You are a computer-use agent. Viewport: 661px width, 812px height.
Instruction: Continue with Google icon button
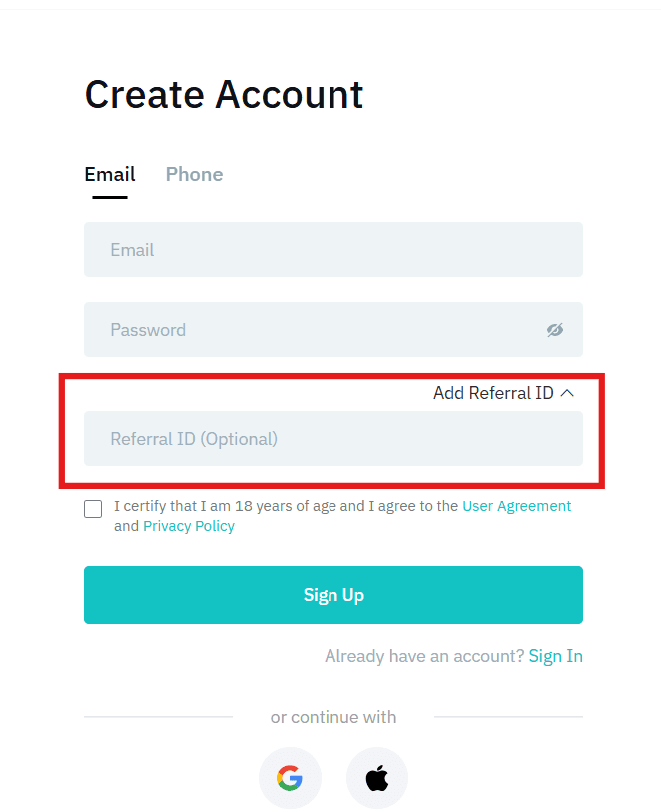click(x=290, y=777)
